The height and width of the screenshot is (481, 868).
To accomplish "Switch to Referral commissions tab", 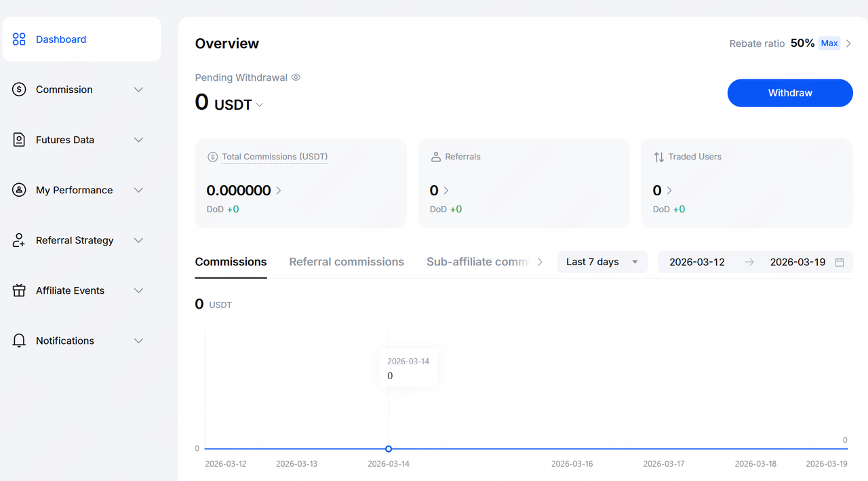I will pos(347,262).
